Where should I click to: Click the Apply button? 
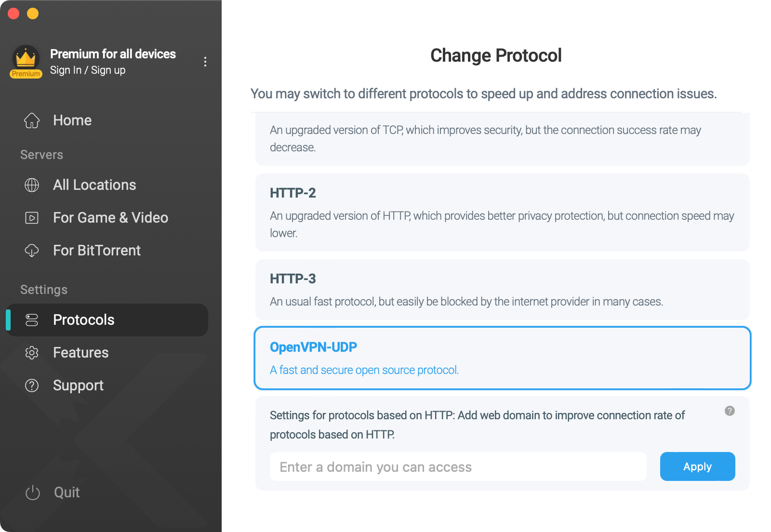tap(697, 466)
